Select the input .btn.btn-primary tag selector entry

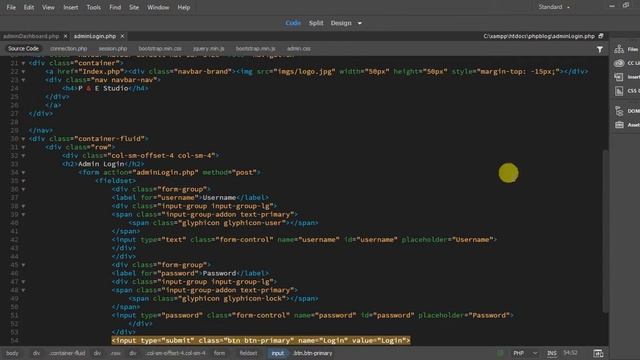click(x=301, y=353)
